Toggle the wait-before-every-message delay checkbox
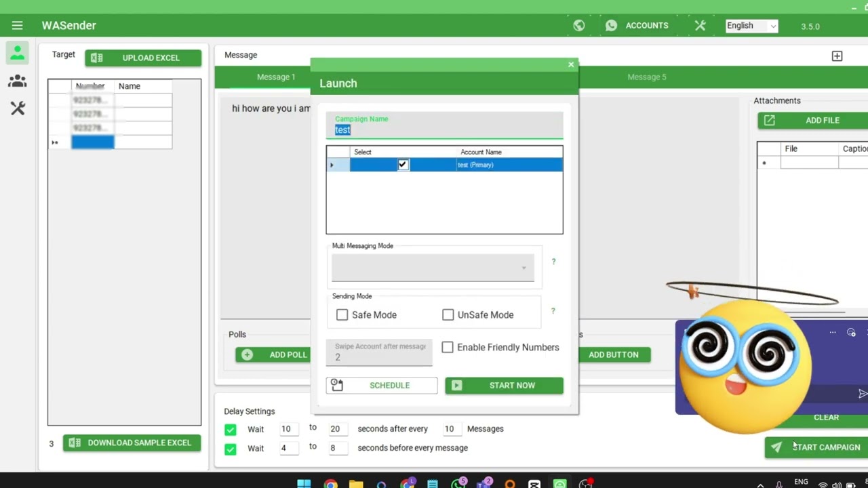Image resolution: width=868 pixels, height=488 pixels. click(231, 449)
